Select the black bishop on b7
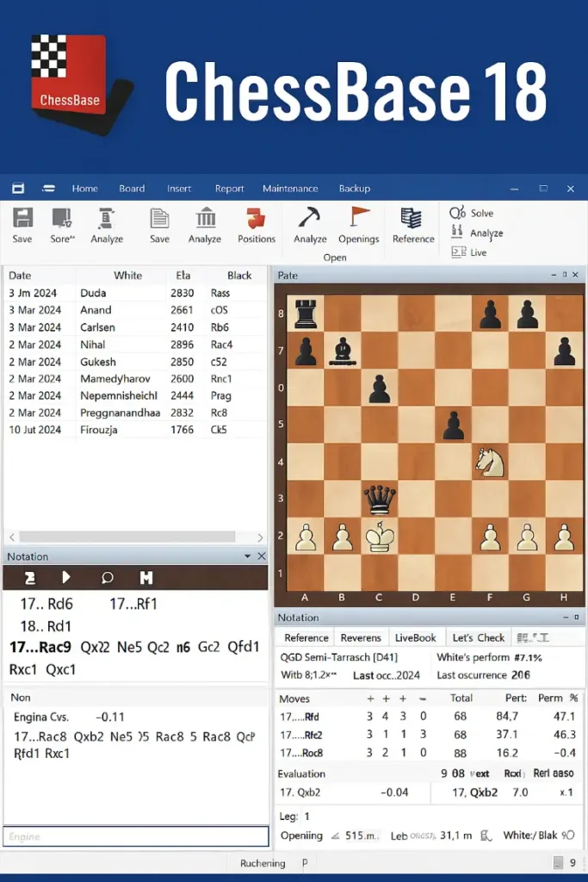Image resolution: width=588 pixels, height=882 pixels. click(x=343, y=351)
